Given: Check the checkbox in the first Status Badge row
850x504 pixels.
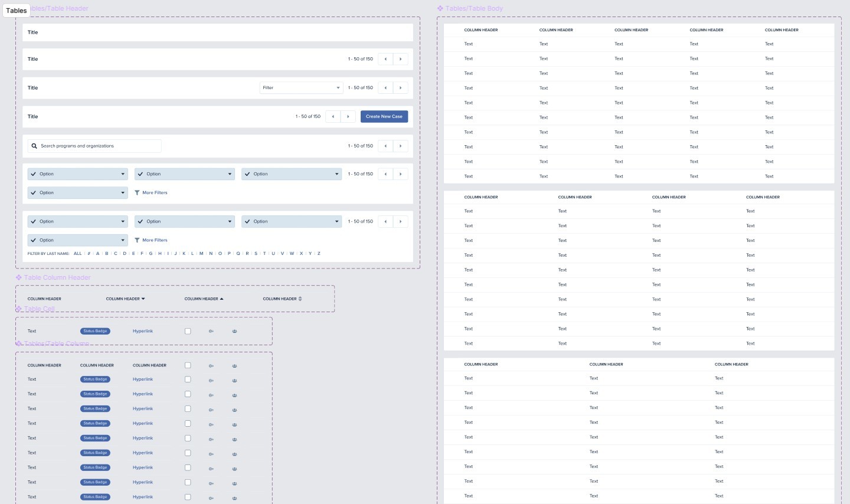Looking at the screenshot, I should click(x=188, y=379).
